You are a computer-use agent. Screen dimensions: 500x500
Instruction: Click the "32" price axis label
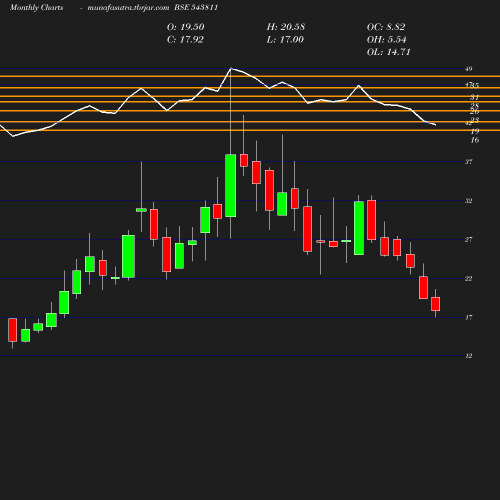coord(469,201)
